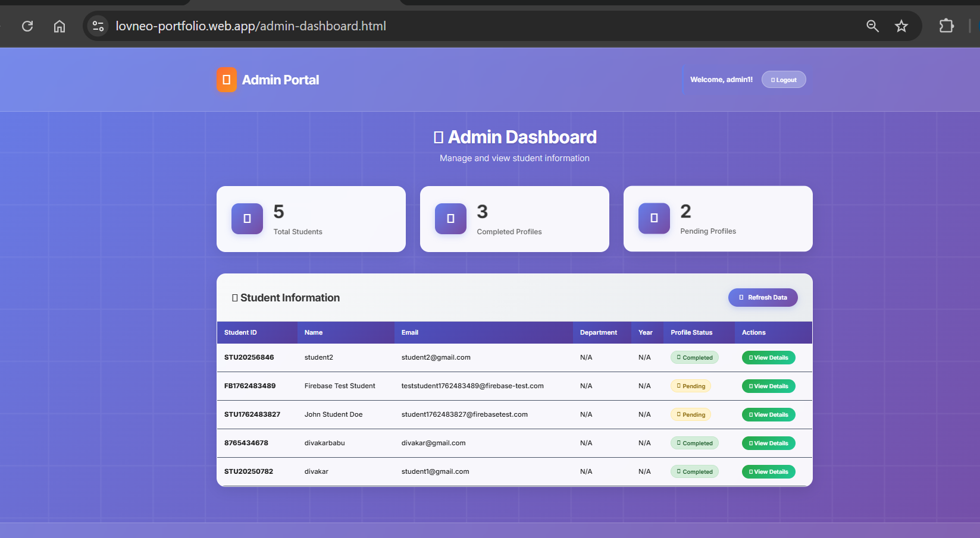The image size is (980, 538).
Task: Select the Student ID column header
Action: [x=240, y=332]
